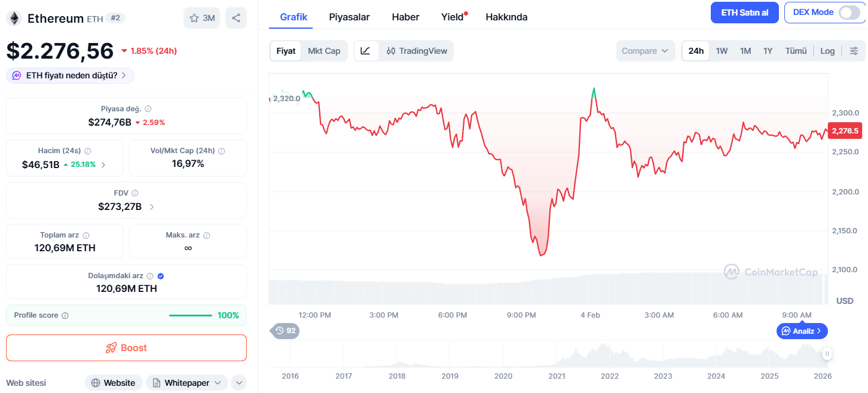Click info icon next to Hacim (24s)
This screenshot has height=393, width=868.
[x=87, y=151]
